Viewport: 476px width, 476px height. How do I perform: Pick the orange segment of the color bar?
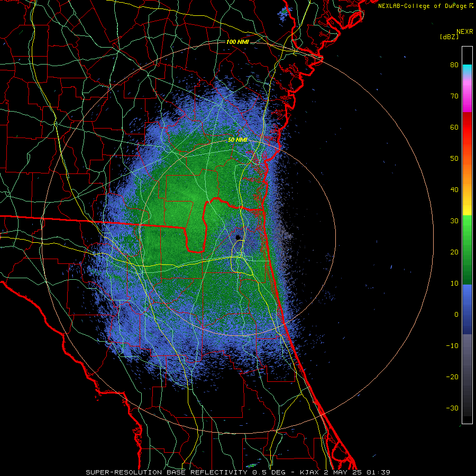467,175
